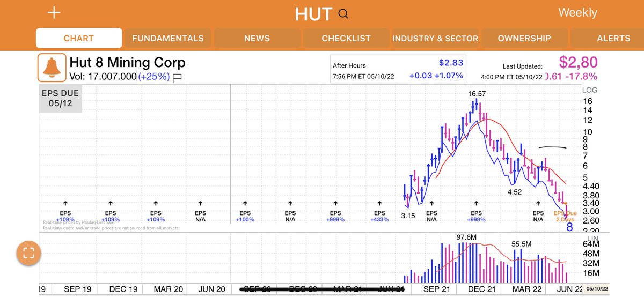
Task: Tap the EPS +433% marker
Action: point(380,216)
